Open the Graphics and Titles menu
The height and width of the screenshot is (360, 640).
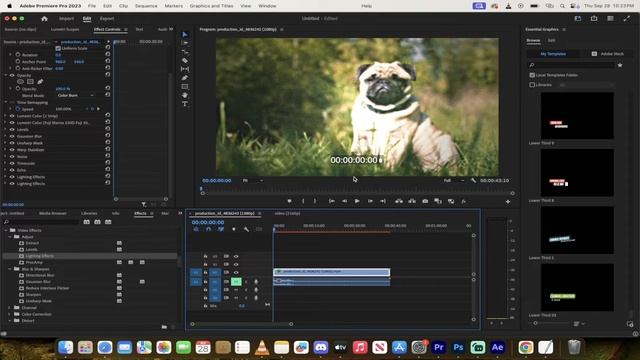click(211, 6)
